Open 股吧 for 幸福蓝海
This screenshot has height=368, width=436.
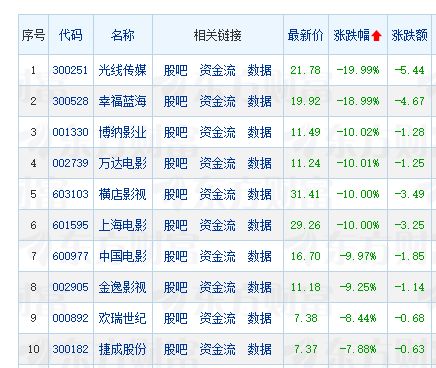pyautogui.click(x=175, y=101)
